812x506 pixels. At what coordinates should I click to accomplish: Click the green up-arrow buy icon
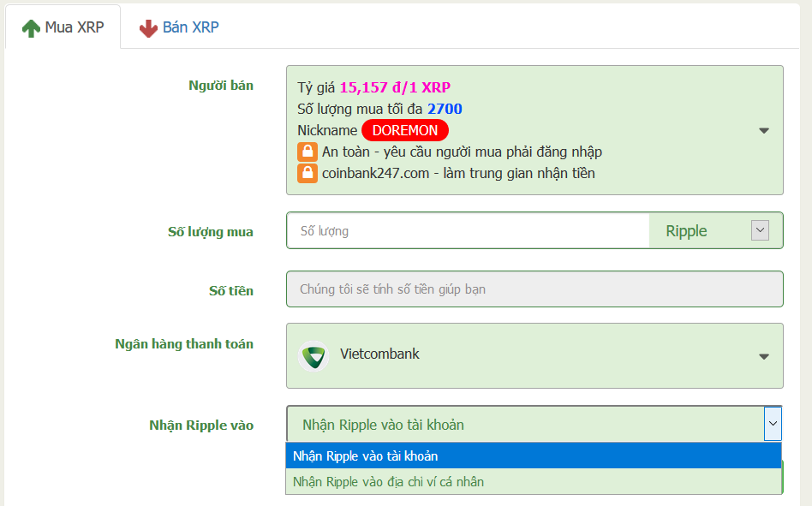coord(31,28)
